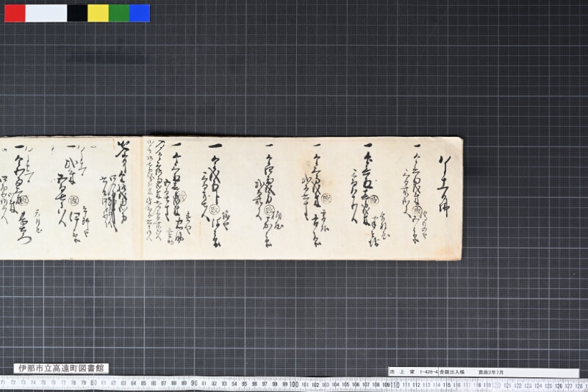Click the 池上家 text on the caption strip
The image size is (588, 392).
(x=401, y=372)
